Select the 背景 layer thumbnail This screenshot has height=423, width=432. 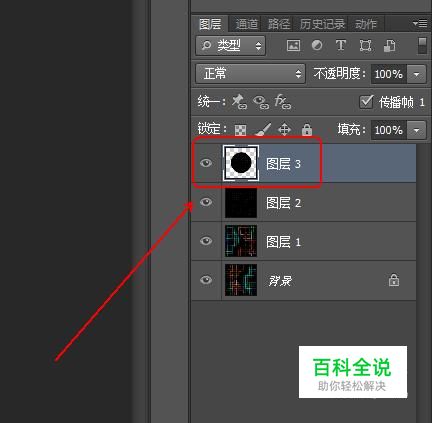click(x=241, y=280)
